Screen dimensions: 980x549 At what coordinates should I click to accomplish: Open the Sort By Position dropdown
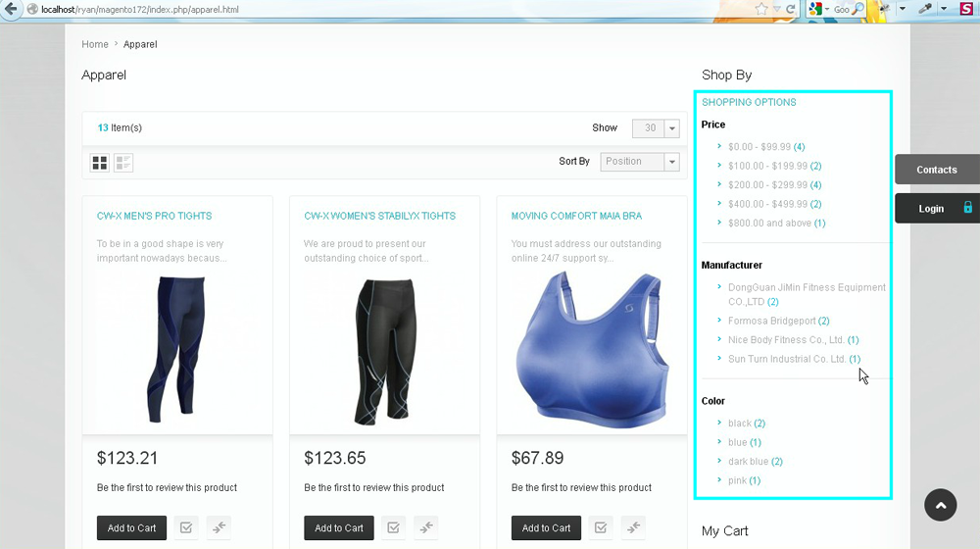(639, 162)
